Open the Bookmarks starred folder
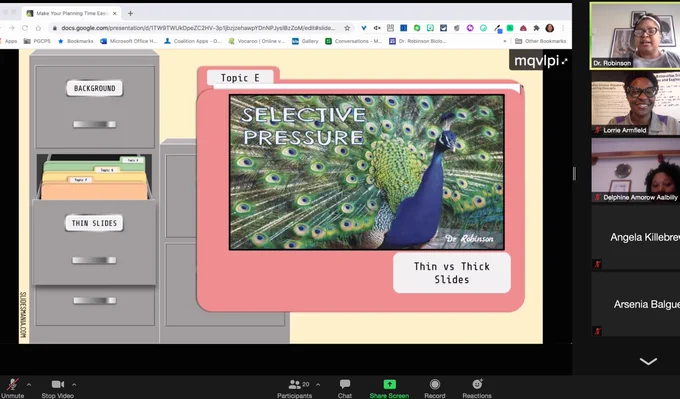This screenshot has width=680, height=399. [x=75, y=41]
